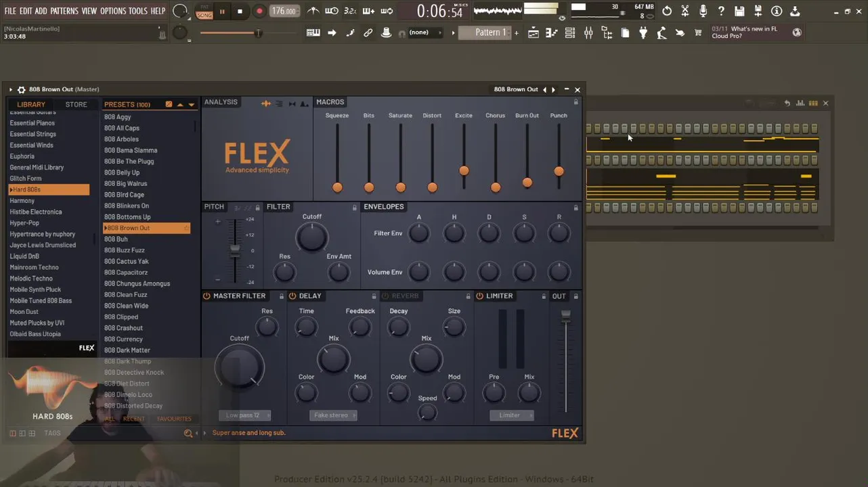
Task: Open the Low pass 12 filter type dropdown
Action: pyautogui.click(x=244, y=415)
